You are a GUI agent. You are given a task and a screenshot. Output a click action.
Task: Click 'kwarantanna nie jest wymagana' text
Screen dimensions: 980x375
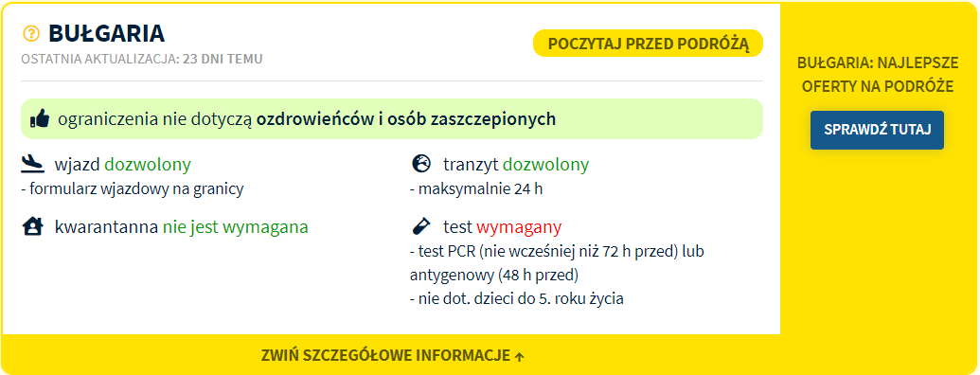pos(181,227)
